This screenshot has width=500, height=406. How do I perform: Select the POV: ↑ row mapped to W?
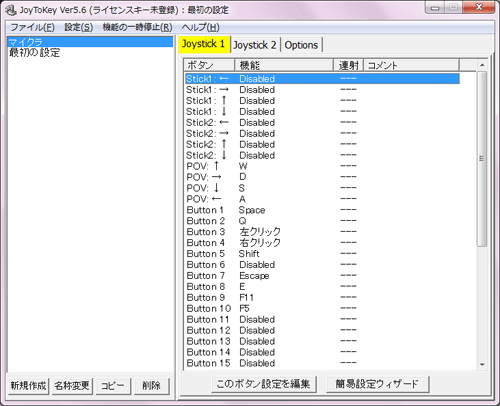pos(322,166)
